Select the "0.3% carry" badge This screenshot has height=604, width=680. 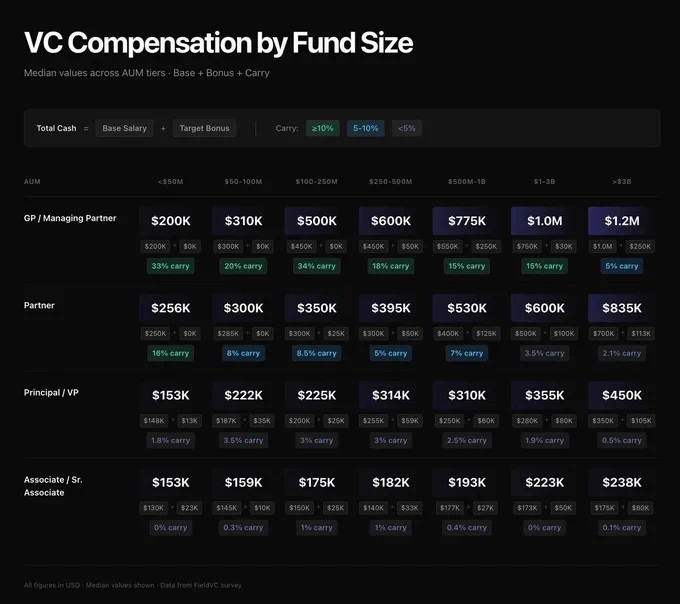243,528
